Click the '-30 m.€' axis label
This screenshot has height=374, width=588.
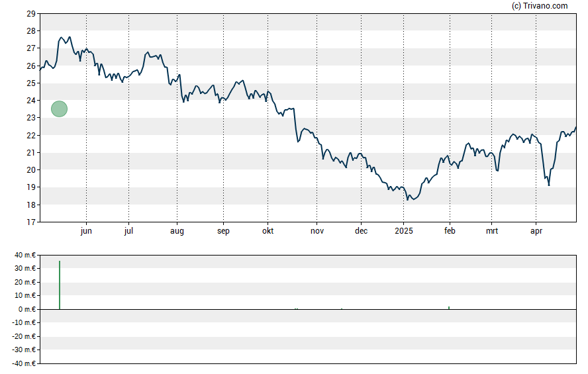click(24, 350)
